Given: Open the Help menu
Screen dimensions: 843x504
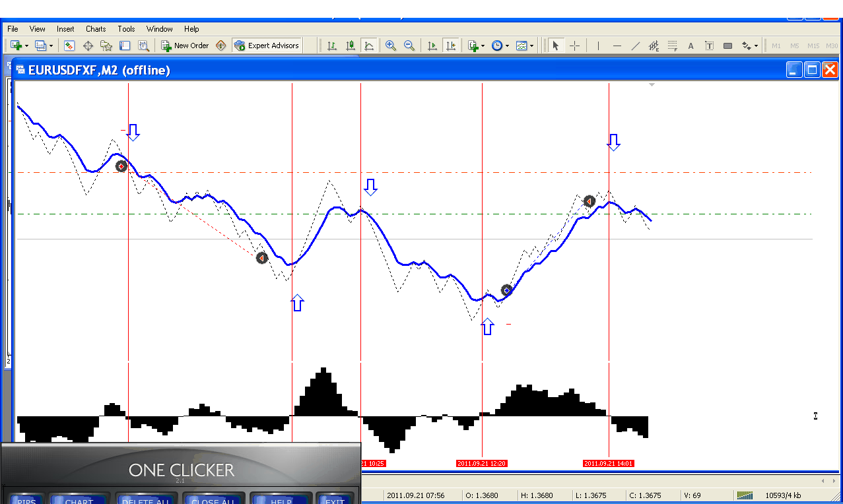Looking at the screenshot, I should [x=191, y=29].
